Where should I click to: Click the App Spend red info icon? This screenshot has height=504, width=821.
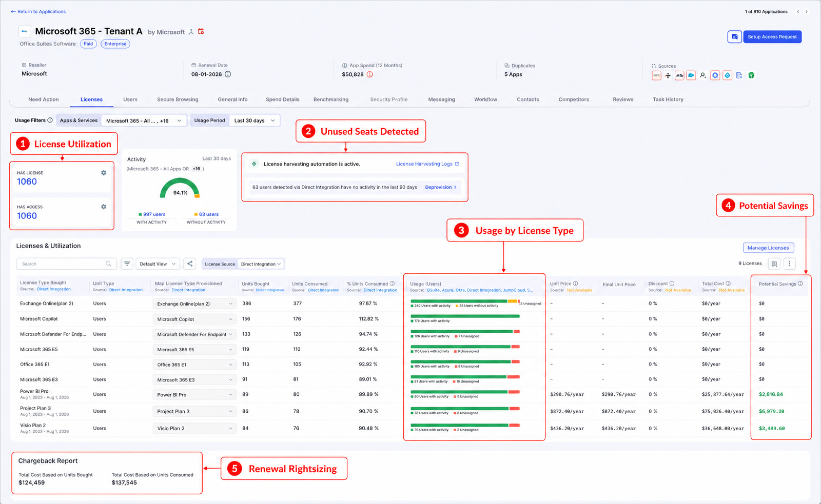click(369, 74)
